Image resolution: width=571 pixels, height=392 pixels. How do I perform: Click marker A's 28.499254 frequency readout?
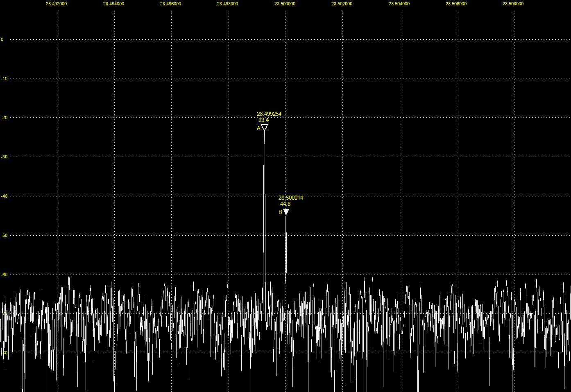pos(269,114)
